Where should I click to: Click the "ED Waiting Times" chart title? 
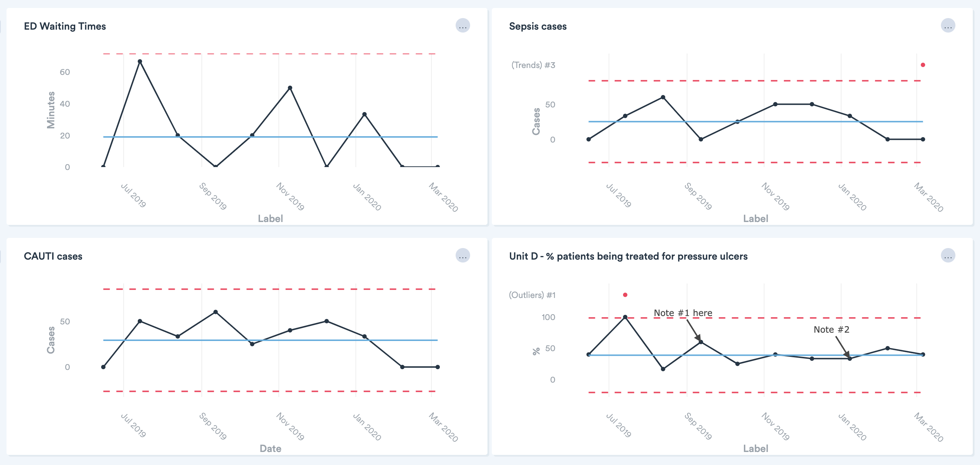[65, 26]
